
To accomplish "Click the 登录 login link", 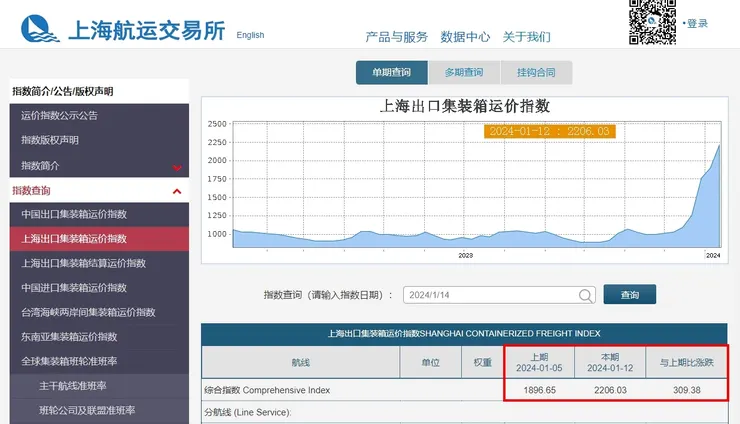I will tap(697, 23).
